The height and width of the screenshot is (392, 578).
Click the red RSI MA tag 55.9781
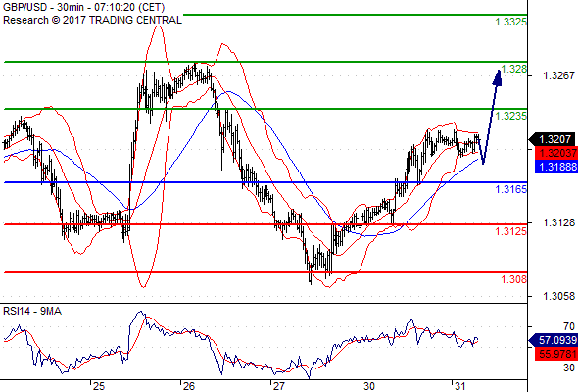tap(556, 354)
